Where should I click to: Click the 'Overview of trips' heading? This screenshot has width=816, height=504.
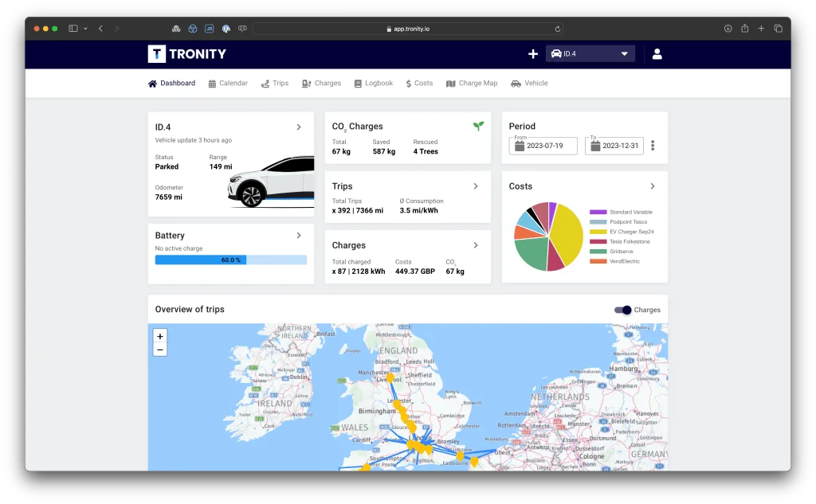190,310
